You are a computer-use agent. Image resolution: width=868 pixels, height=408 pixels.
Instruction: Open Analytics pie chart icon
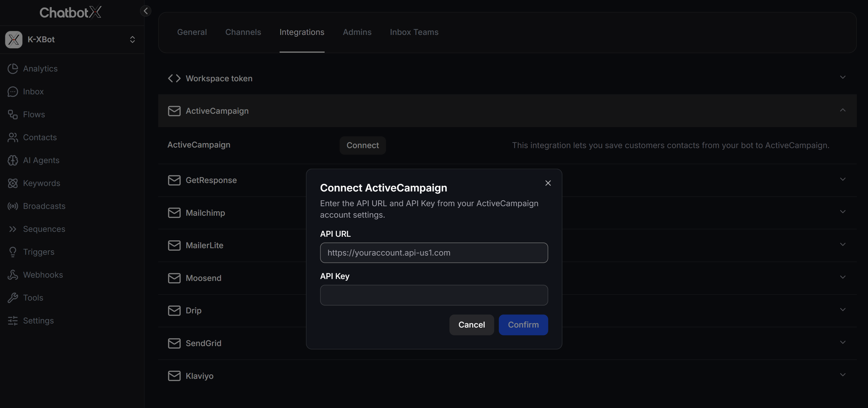tap(13, 68)
